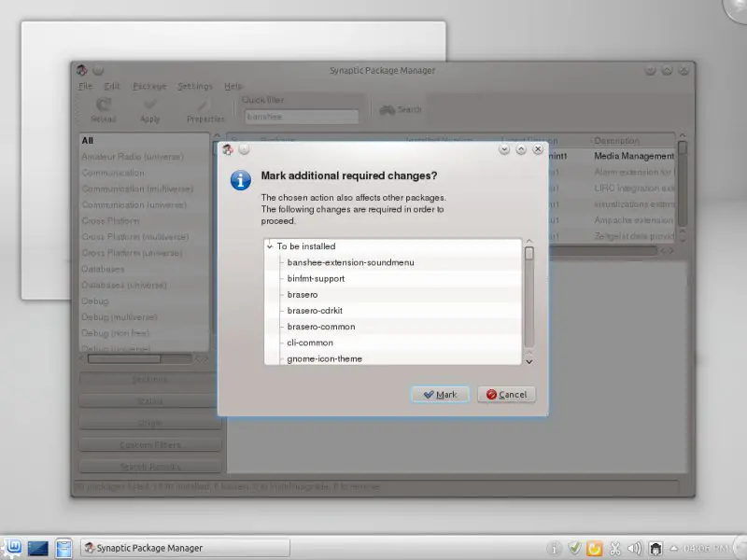The image size is (747, 560).
Task: Open the Help menu in Synaptic
Action: 233,86
